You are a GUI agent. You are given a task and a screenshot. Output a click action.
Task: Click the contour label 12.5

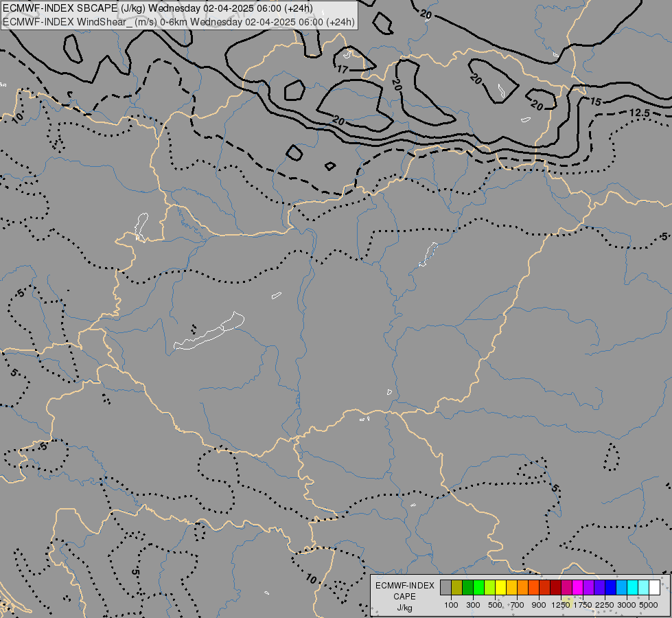tap(640, 113)
